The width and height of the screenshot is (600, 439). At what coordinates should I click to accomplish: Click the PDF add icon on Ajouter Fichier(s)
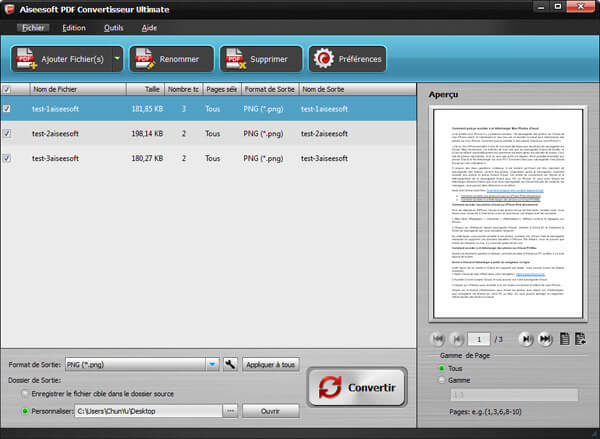[x=26, y=59]
